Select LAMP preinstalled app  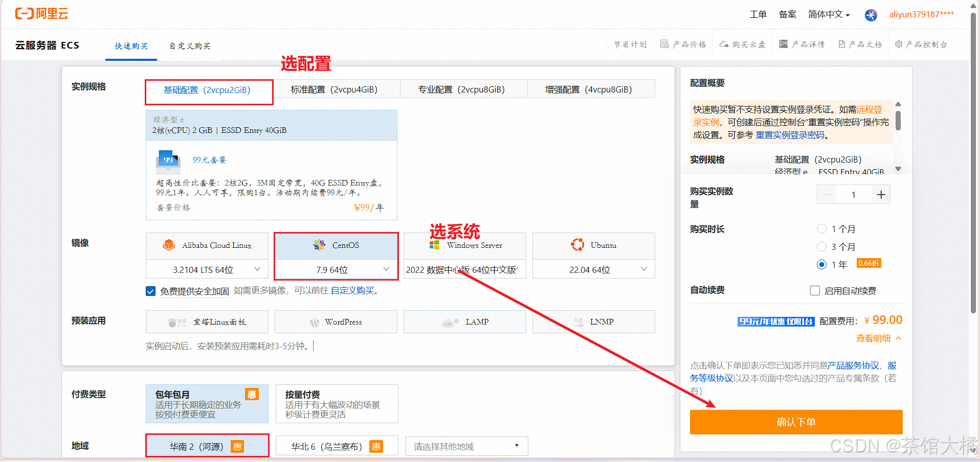click(465, 322)
